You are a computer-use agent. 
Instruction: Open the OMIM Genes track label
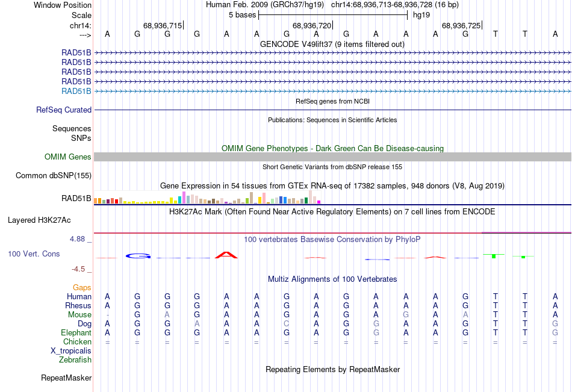coord(67,157)
